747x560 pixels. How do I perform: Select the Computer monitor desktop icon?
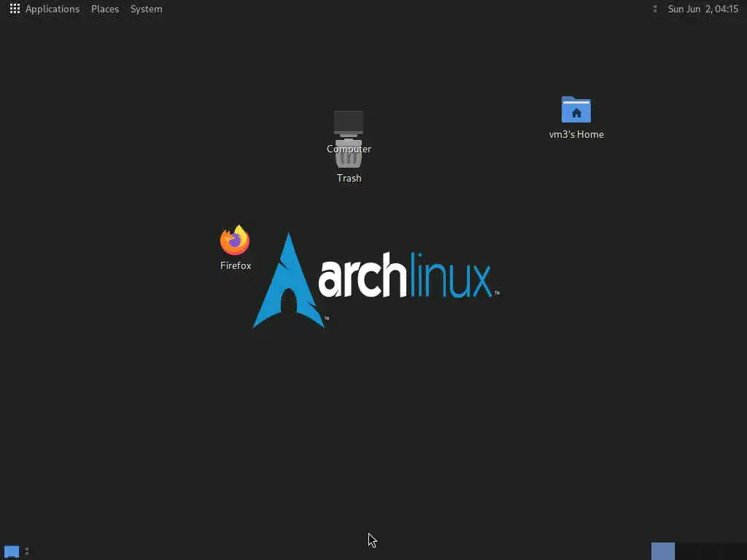coord(349,123)
